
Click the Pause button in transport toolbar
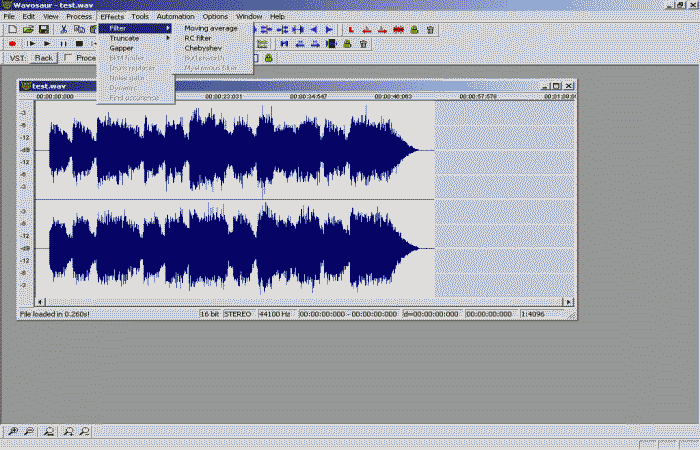pos(63,44)
